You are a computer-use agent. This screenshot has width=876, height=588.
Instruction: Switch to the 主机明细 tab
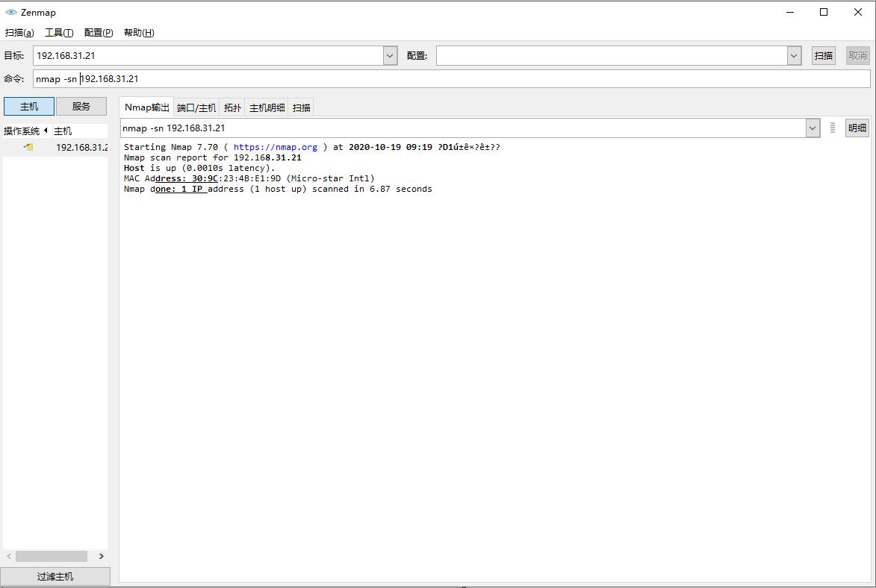267,107
